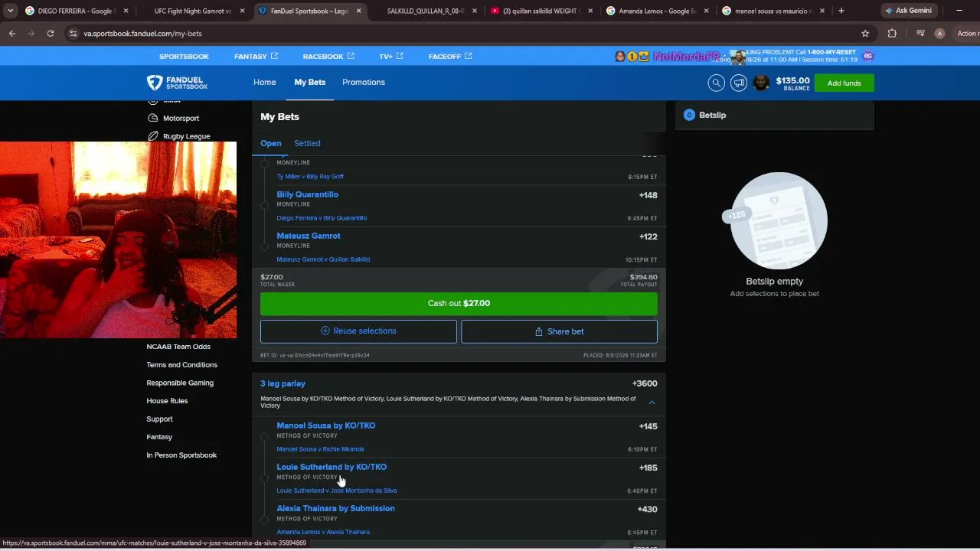Click the Chrome profile avatar
Image resolution: width=980 pixels, height=551 pixels.
tap(939, 34)
